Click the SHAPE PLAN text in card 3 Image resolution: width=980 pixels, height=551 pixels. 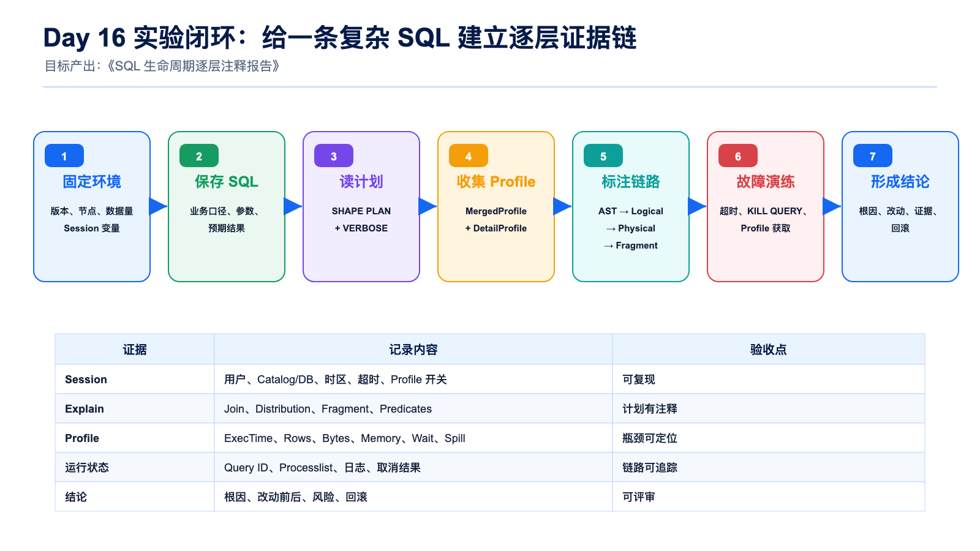[361, 211]
